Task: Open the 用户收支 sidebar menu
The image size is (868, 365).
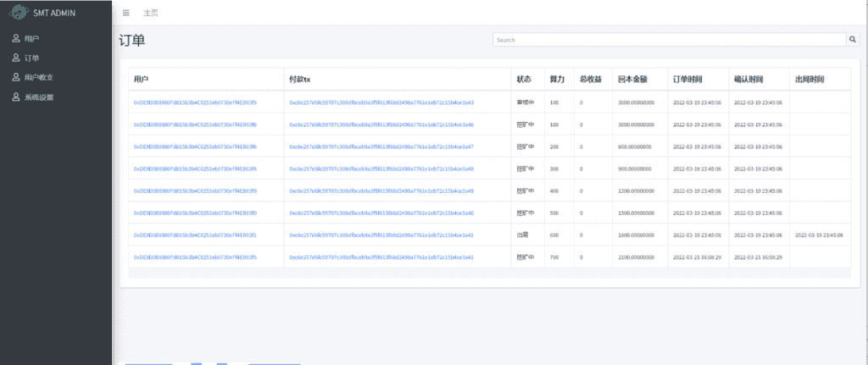Action: coord(33,77)
